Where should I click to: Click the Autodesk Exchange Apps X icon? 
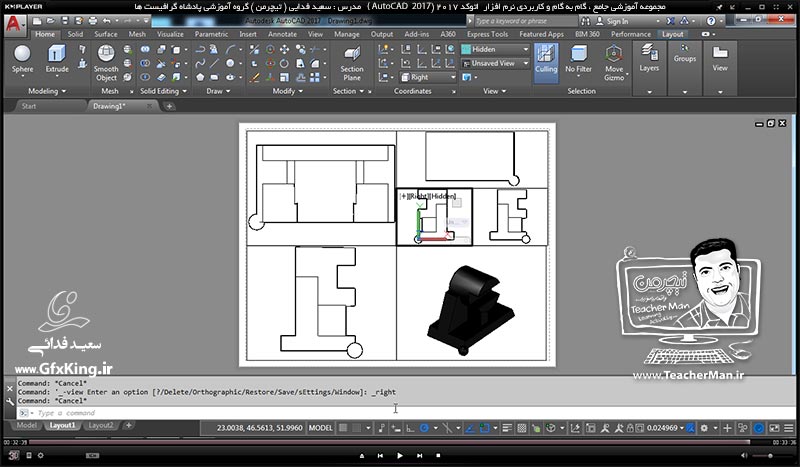tap(670, 21)
